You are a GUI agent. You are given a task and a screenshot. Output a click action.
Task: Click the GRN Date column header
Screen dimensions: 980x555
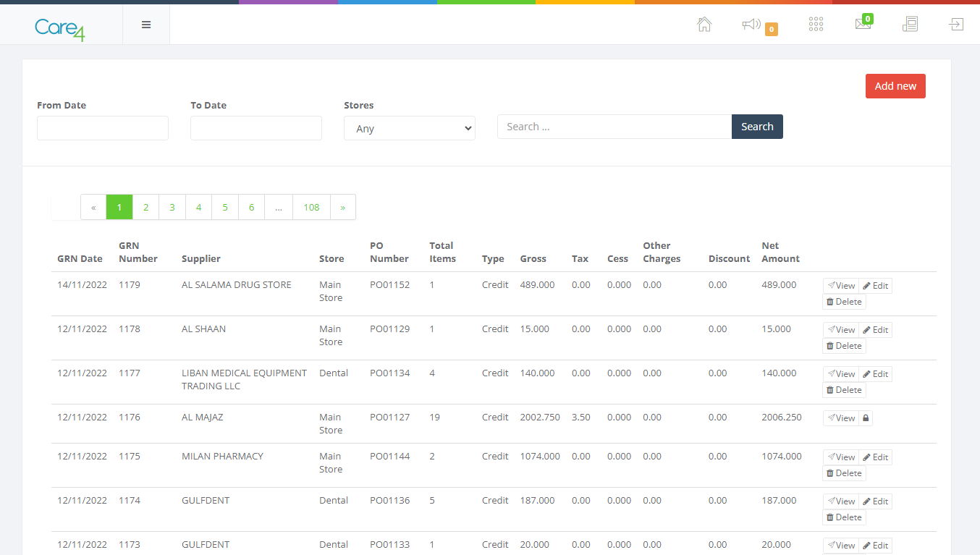(x=80, y=259)
